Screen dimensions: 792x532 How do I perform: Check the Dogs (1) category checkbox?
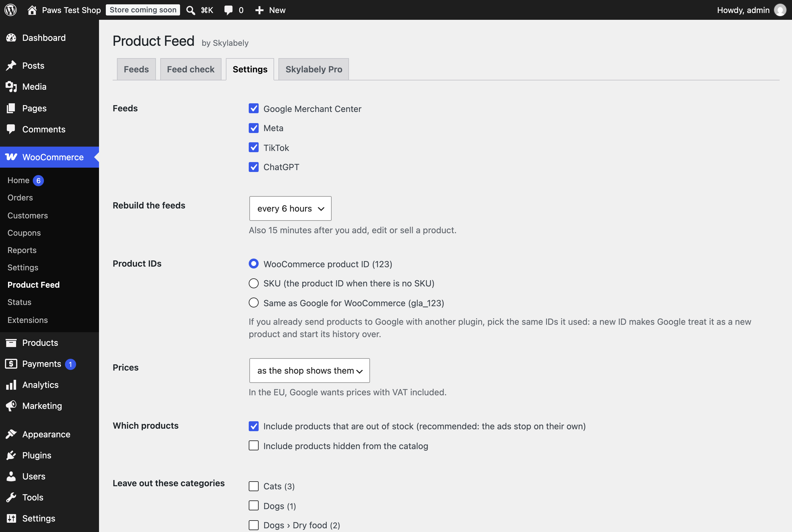coord(253,505)
